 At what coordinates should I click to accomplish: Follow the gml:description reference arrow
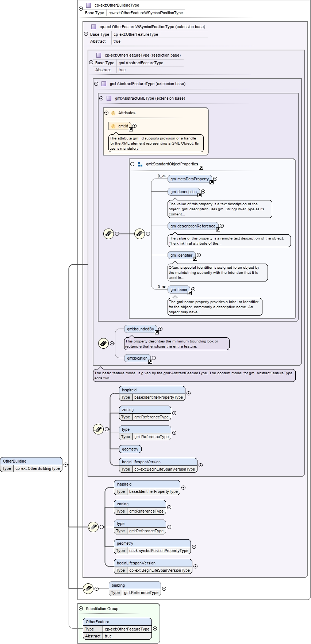point(199,195)
